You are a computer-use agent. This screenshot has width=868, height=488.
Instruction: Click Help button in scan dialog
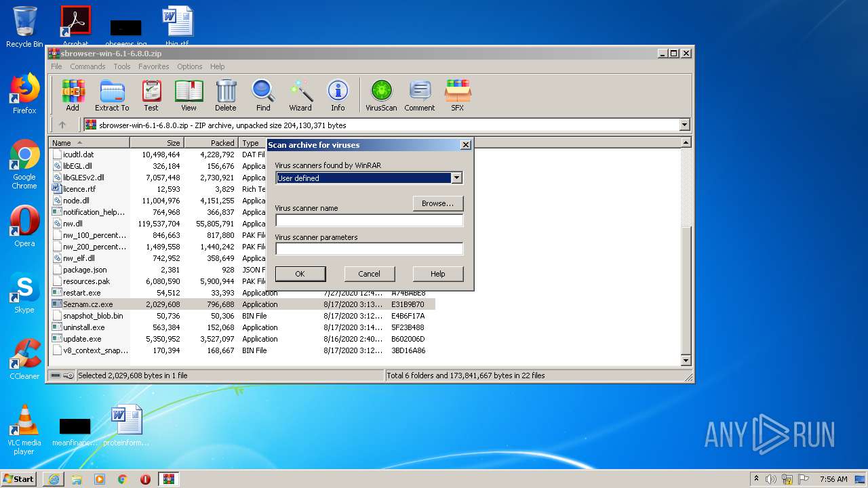click(x=438, y=274)
